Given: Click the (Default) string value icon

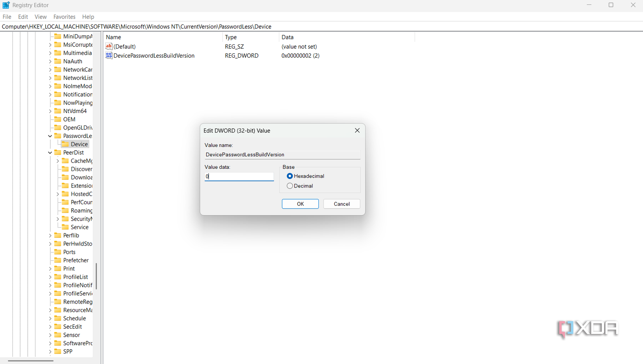Looking at the screenshot, I should pyautogui.click(x=109, y=46).
